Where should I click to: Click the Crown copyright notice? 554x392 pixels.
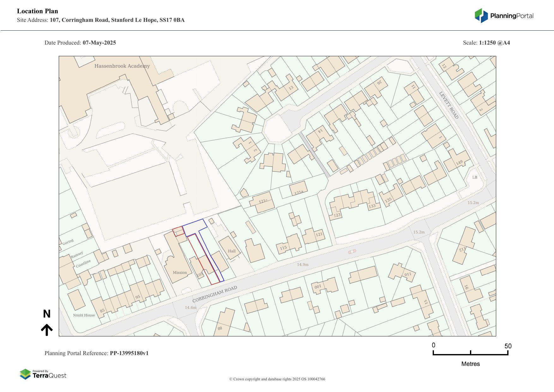pyautogui.click(x=277, y=379)
